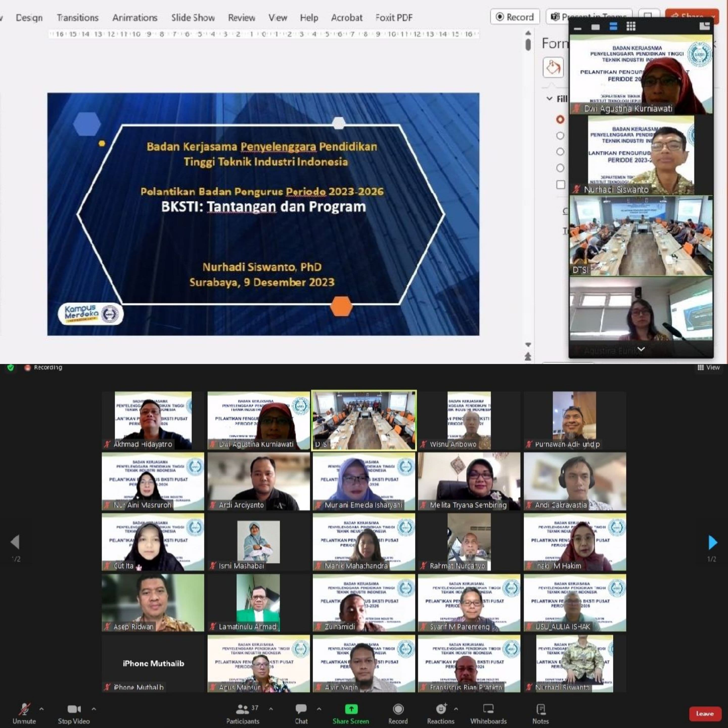
Task: Select the DTSI video in floating Zoom panel
Action: click(x=641, y=236)
